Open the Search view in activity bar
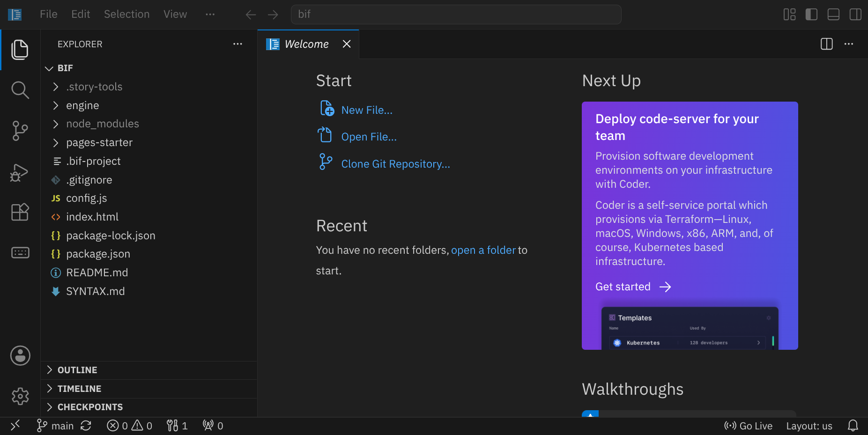Screen dimensions: 868x435 pyautogui.click(x=20, y=90)
